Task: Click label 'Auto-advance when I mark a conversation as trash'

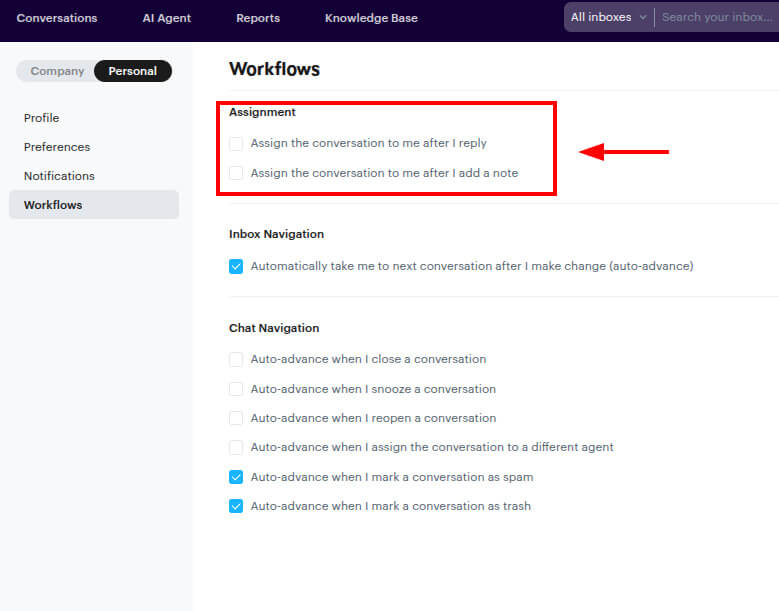Action: pos(390,506)
